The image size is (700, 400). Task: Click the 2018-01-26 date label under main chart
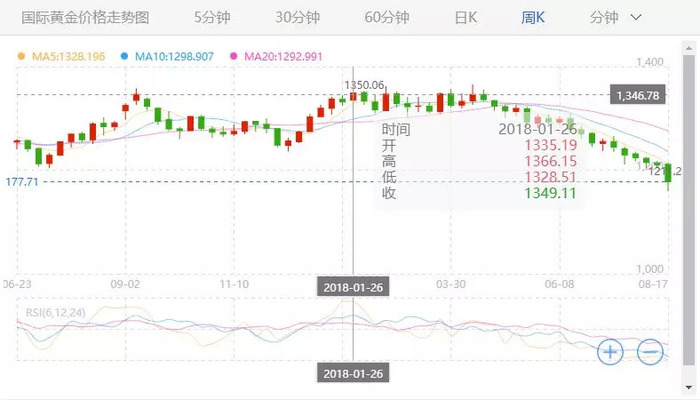[353, 287]
